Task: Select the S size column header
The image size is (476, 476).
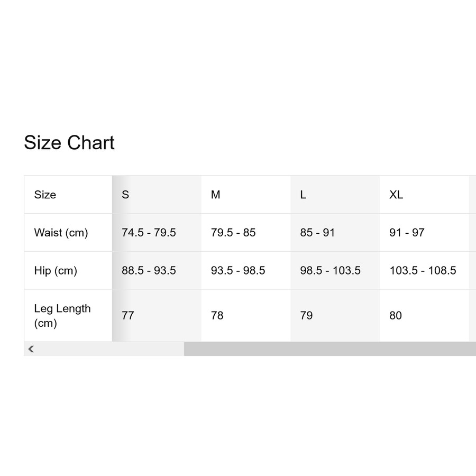Action: pyautogui.click(x=125, y=195)
